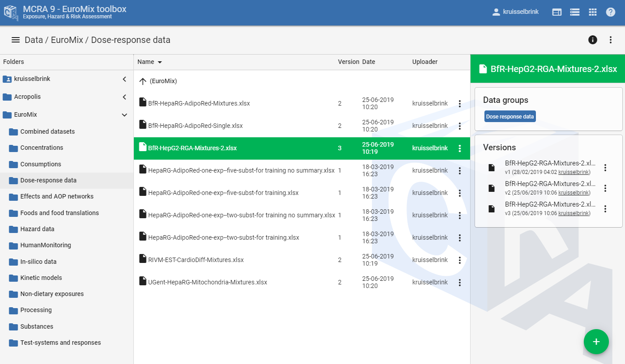625x364 pixels.
Task: Open the help icon in the top bar
Action: coord(611,12)
